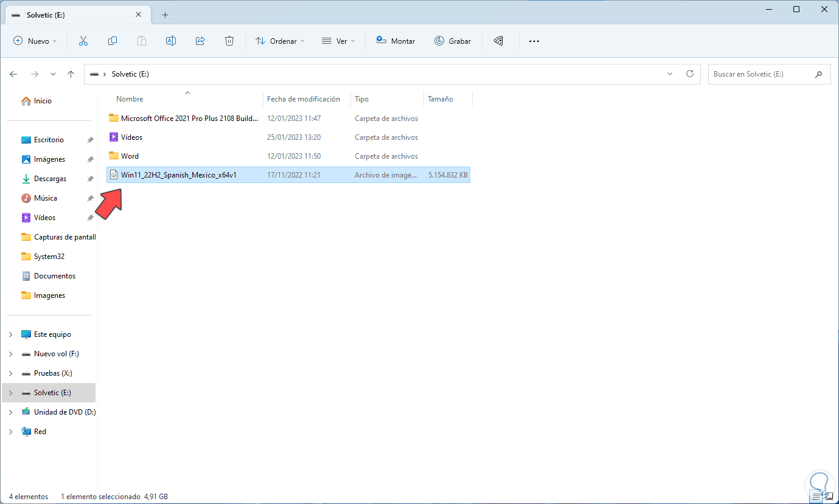
Task: Unpin Imágenes using its pin icon
Action: tap(90, 159)
